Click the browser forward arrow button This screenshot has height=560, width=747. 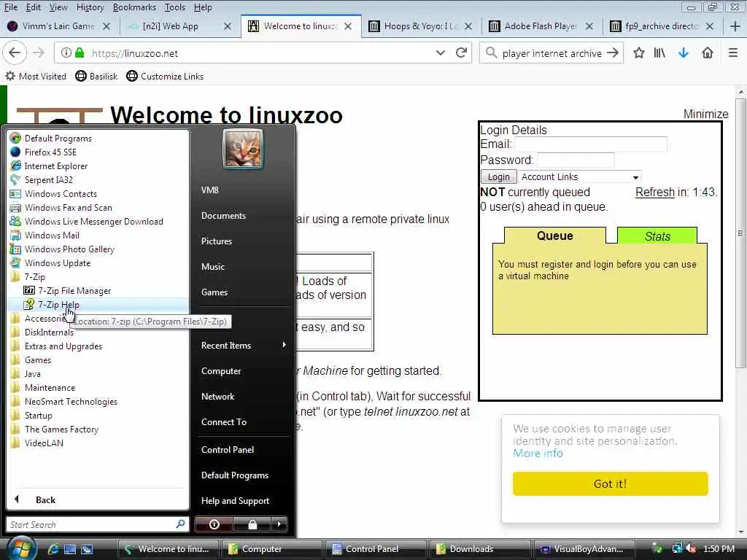tap(39, 52)
